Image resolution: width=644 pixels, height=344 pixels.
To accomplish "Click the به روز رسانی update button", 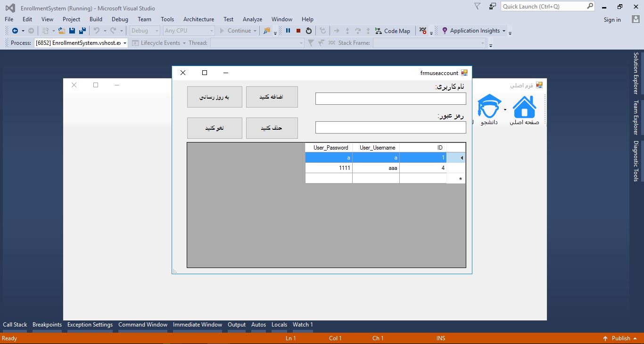I will 215,97.
